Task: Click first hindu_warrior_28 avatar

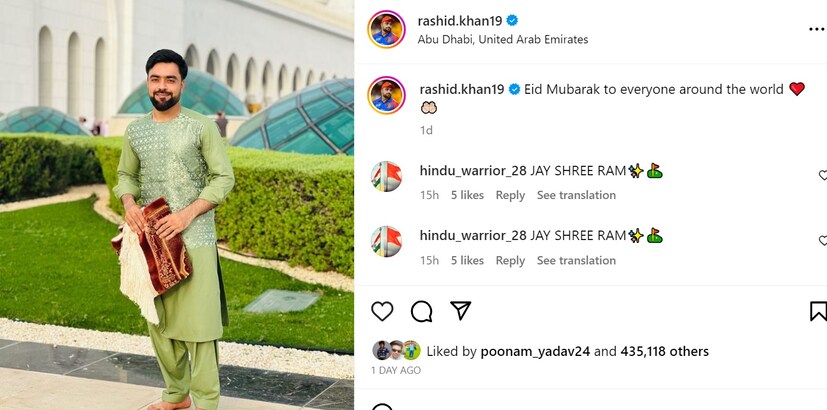Action: tap(386, 176)
